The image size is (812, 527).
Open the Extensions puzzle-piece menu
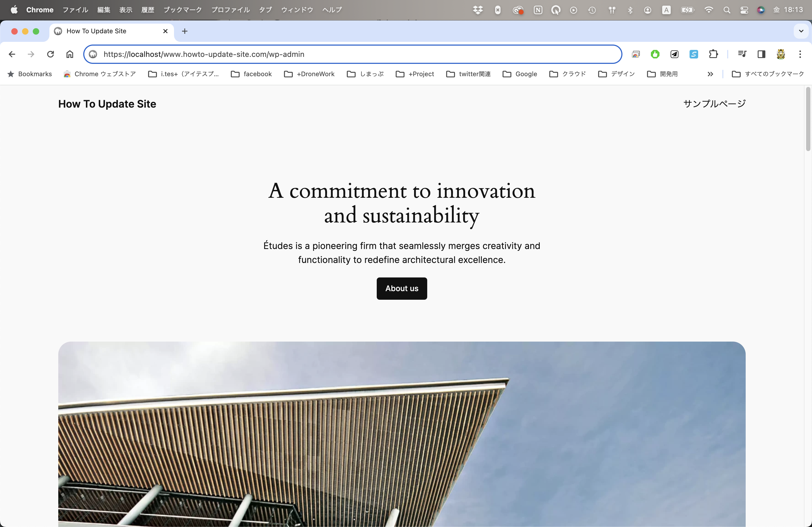(713, 54)
